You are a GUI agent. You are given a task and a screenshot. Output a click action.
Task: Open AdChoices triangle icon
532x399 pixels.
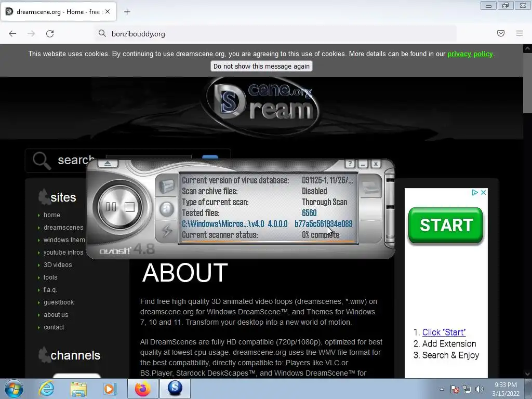pyautogui.click(x=475, y=192)
